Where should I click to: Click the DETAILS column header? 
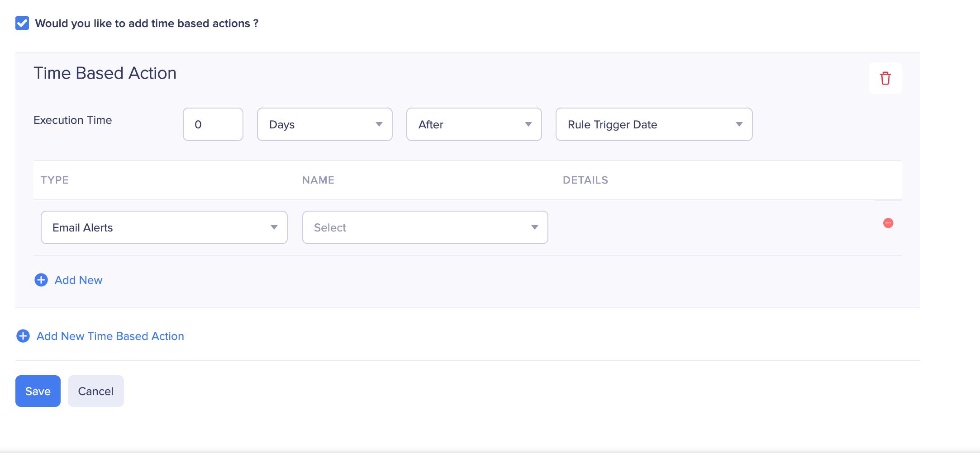tap(585, 180)
